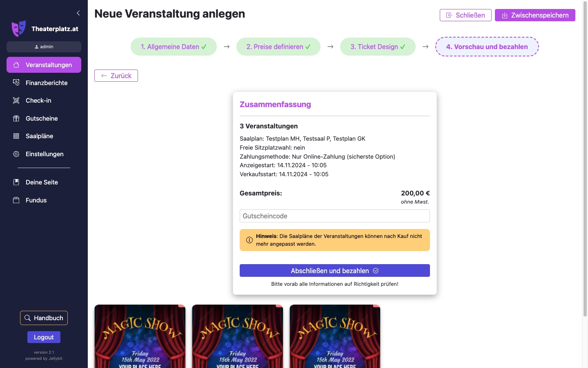The width and height of the screenshot is (588, 368).
Task: Click the Einstellungen gear icon
Action: 16,154
